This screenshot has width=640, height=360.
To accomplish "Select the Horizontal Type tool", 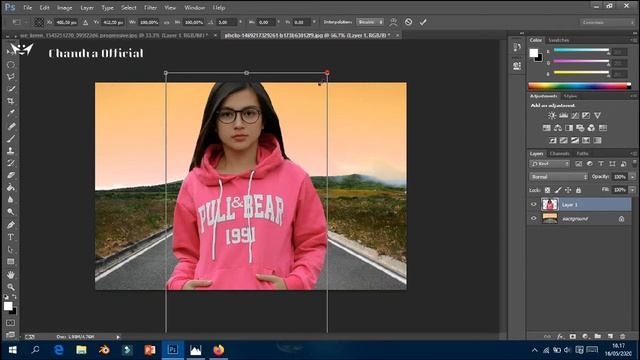I will pyautogui.click(x=11, y=237).
